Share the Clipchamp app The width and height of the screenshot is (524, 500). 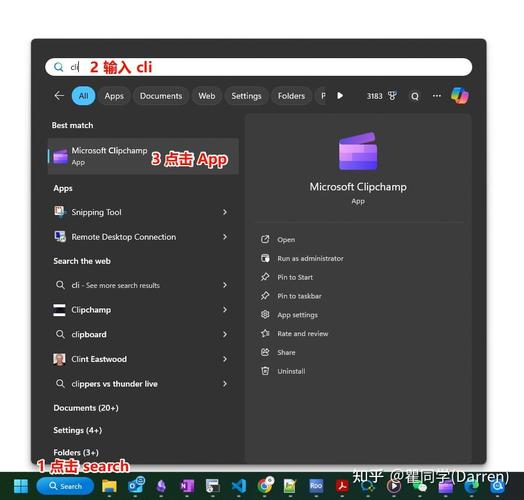pyautogui.click(x=278, y=352)
